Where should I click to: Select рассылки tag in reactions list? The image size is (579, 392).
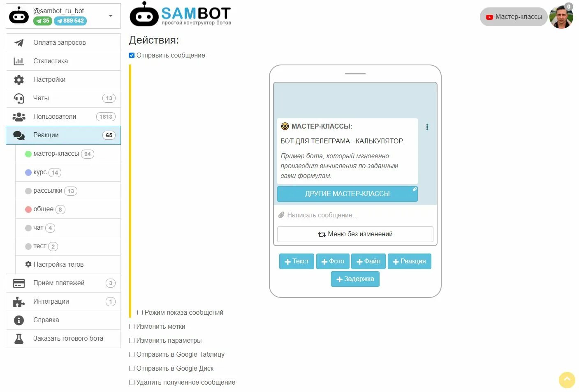68,191
